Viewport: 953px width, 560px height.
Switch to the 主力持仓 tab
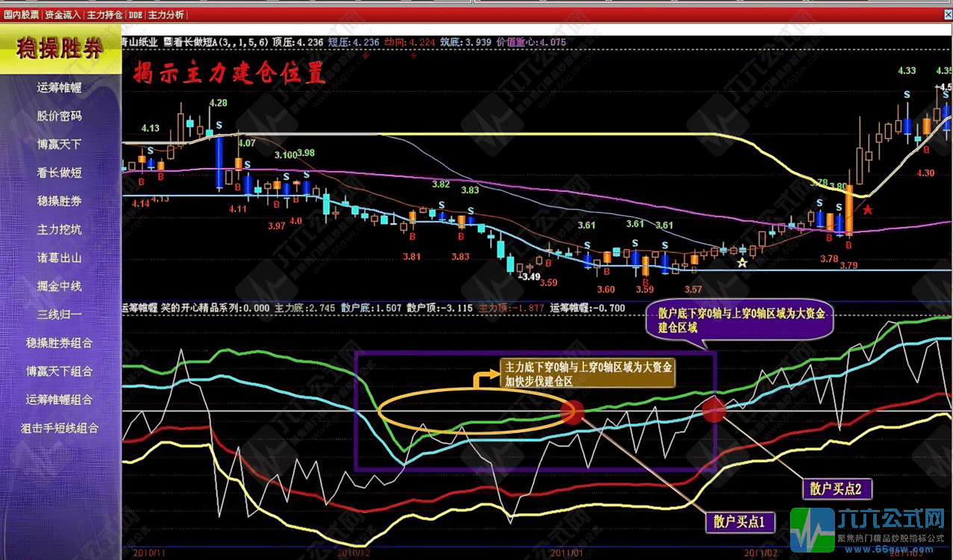tap(105, 14)
